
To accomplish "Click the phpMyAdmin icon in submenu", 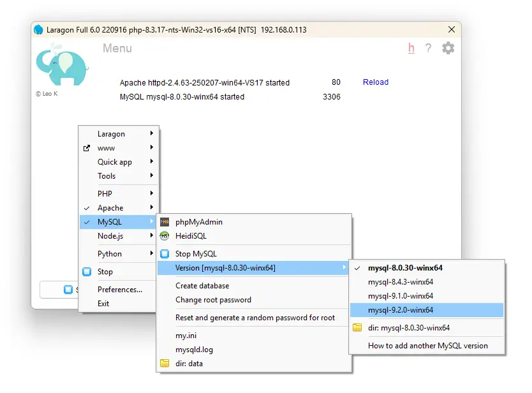I will coord(165,222).
